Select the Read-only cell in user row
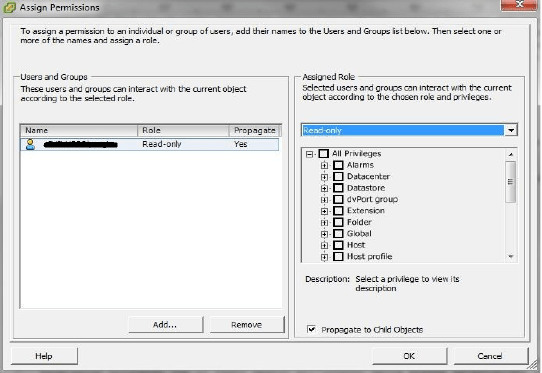This screenshot has width=542, height=373. 162,144
